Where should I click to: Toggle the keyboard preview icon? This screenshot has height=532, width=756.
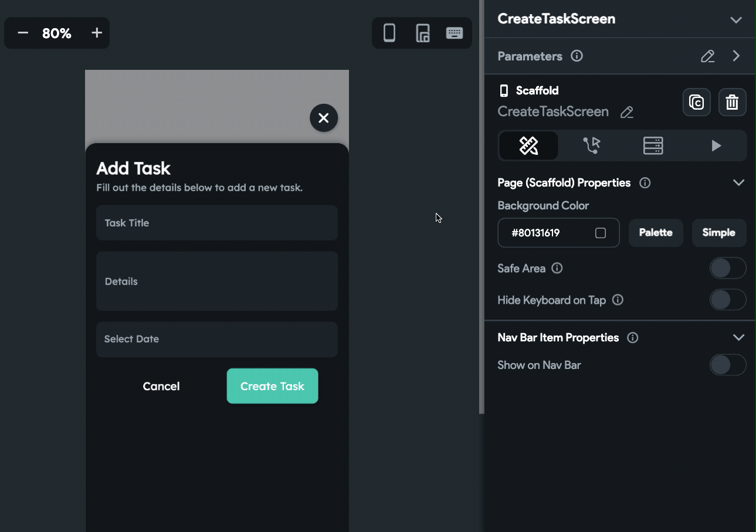point(455,33)
